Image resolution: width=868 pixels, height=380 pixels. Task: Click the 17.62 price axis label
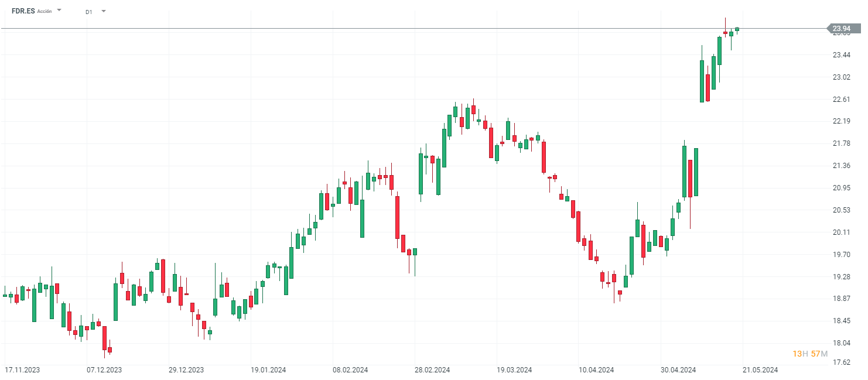click(x=841, y=362)
